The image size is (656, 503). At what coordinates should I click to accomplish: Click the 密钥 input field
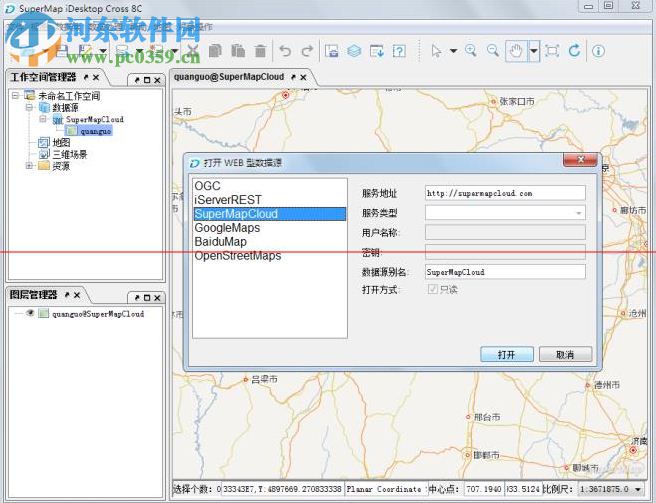point(505,252)
